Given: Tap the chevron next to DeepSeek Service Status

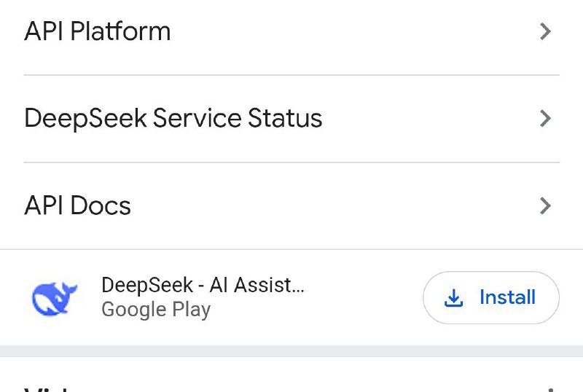Looking at the screenshot, I should [545, 119].
